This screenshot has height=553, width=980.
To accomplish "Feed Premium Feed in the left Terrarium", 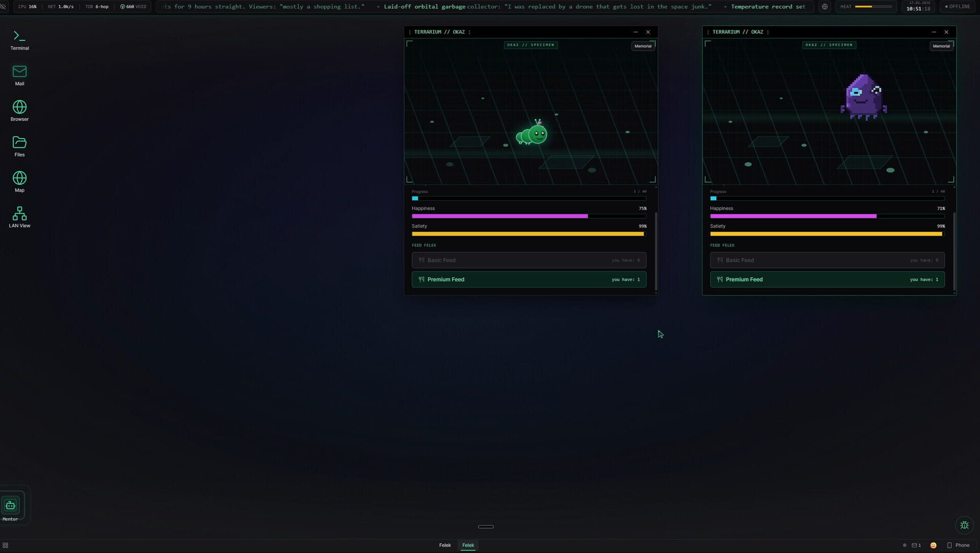I will (x=529, y=280).
